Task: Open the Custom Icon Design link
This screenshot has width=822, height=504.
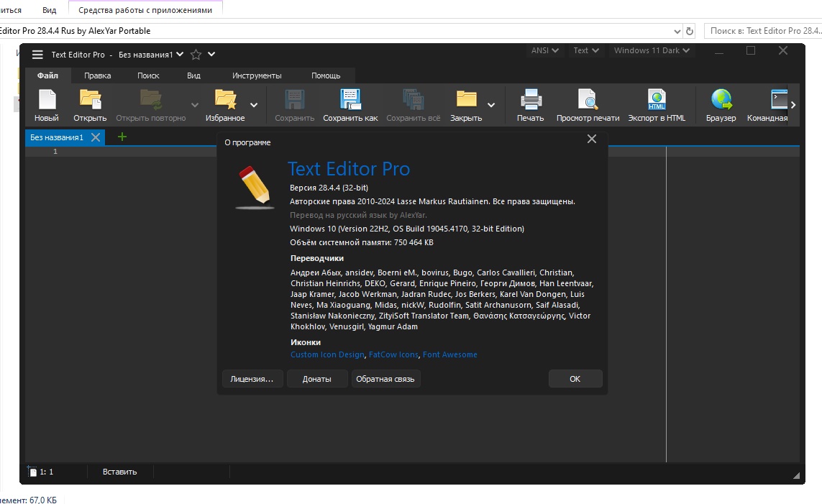Action: point(327,354)
